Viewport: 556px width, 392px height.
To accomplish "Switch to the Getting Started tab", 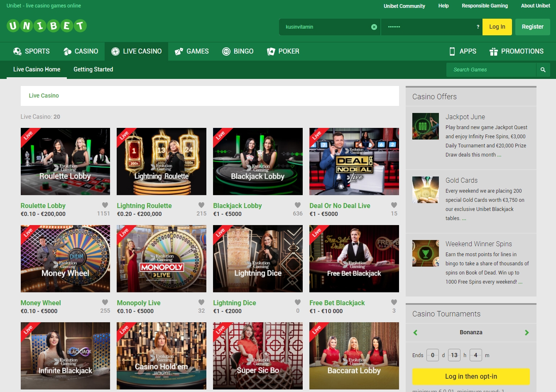I will 93,69.
